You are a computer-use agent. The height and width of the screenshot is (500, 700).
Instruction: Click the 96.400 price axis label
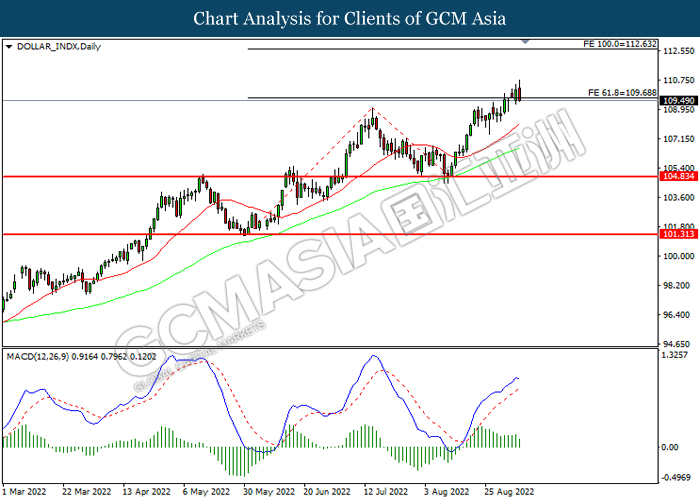pyautogui.click(x=680, y=315)
